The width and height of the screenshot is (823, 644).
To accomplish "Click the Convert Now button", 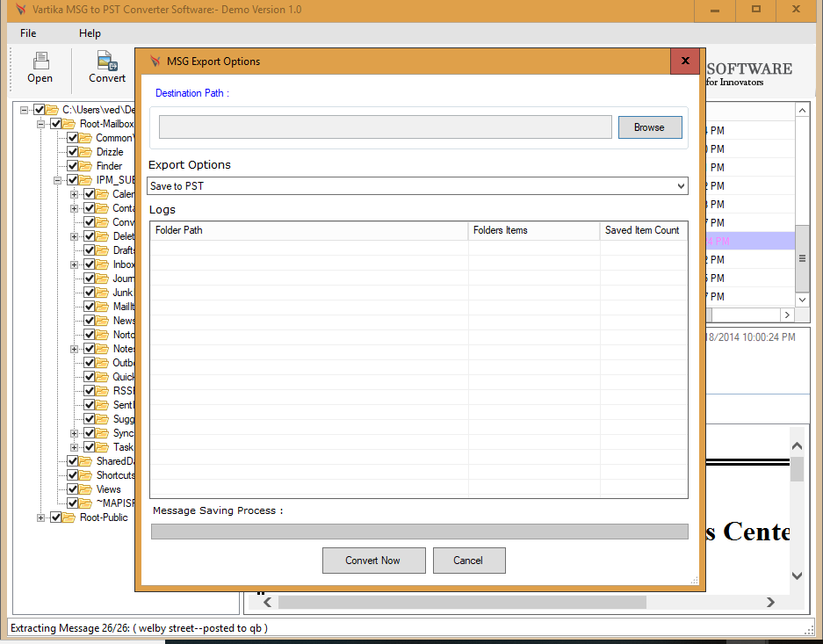I will (x=373, y=561).
